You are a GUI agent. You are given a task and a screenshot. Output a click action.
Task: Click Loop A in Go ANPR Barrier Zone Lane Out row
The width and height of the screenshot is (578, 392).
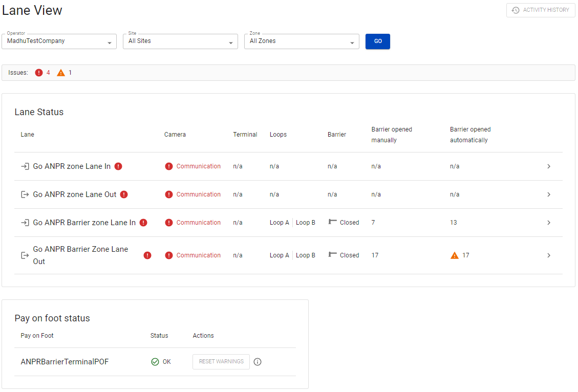(279, 255)
